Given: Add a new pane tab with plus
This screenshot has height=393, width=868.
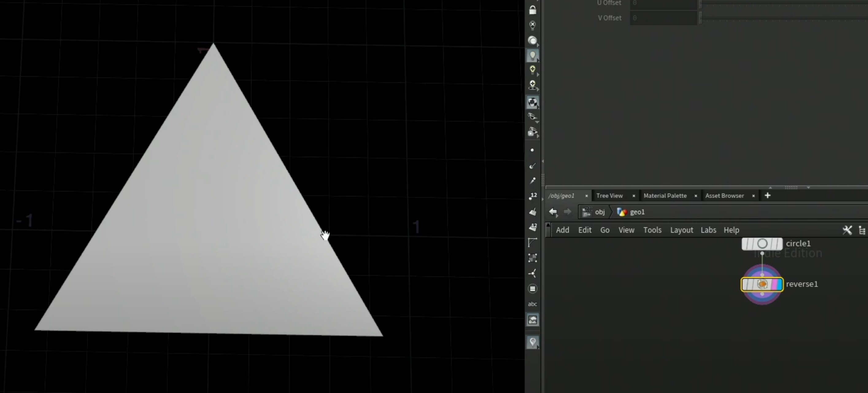Looking at the screenshot, I should (x=767, y=196).
